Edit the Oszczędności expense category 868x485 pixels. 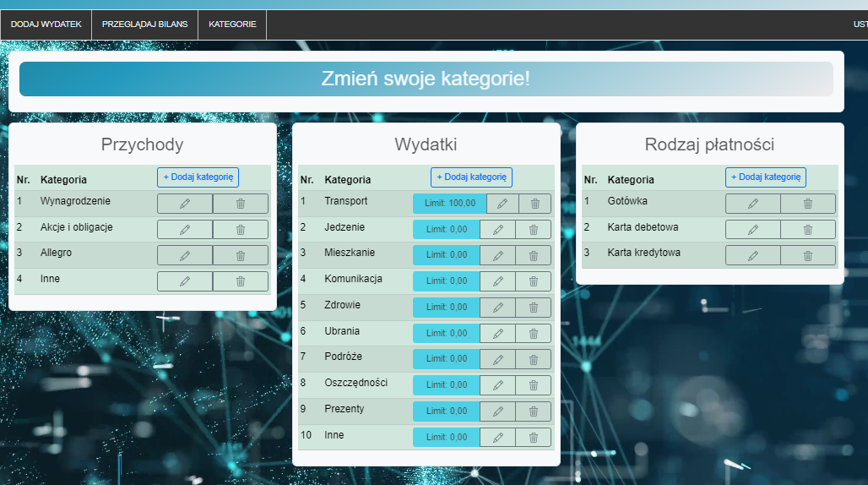coord(497,385)
